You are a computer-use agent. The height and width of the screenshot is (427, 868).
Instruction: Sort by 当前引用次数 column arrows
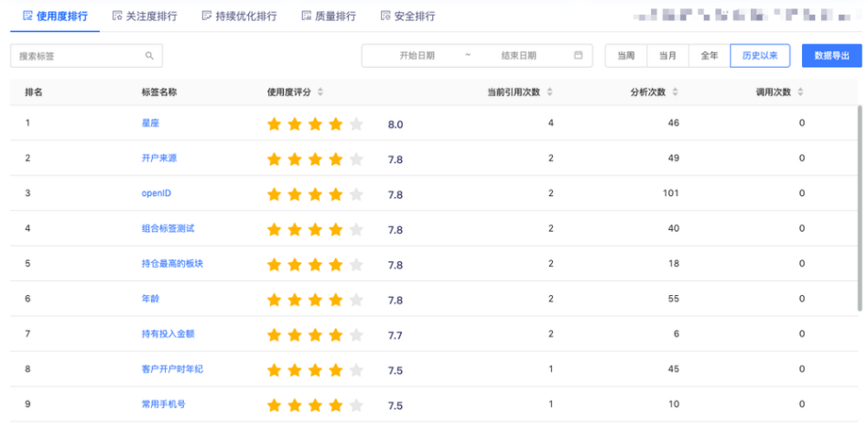[x=549, y=92]
